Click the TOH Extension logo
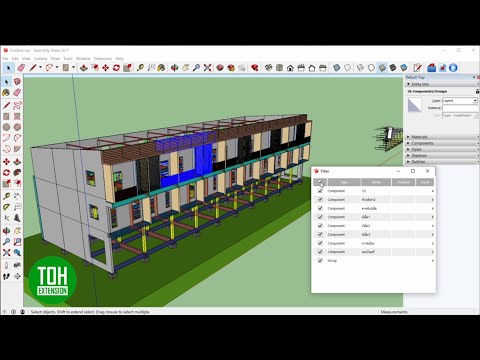The width and height of the screenshot is (480, 360). pyautogui.click(x=53, y=280)
